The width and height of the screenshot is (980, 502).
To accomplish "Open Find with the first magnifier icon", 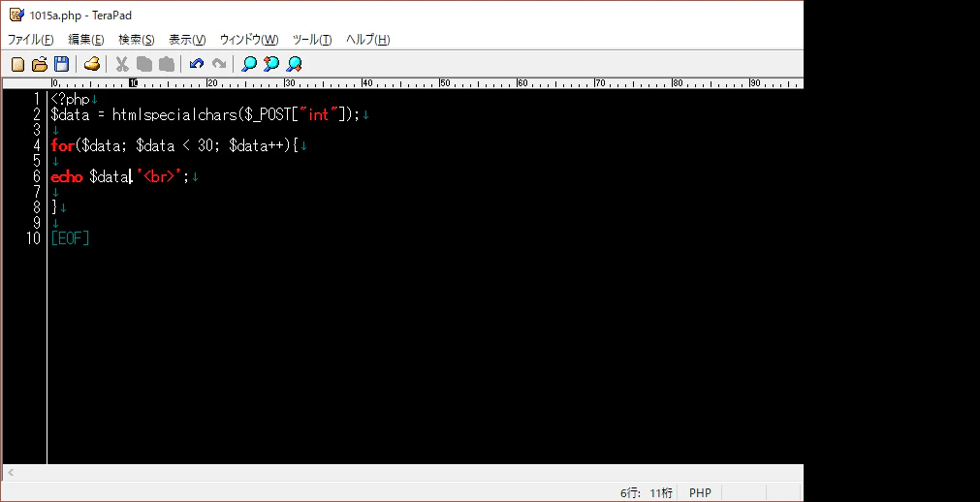I will 249,64.
